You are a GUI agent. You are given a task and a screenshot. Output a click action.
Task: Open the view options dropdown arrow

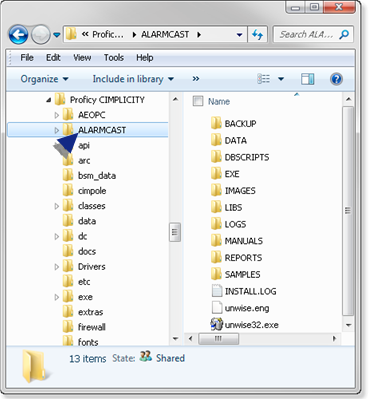tap(281, 79)
